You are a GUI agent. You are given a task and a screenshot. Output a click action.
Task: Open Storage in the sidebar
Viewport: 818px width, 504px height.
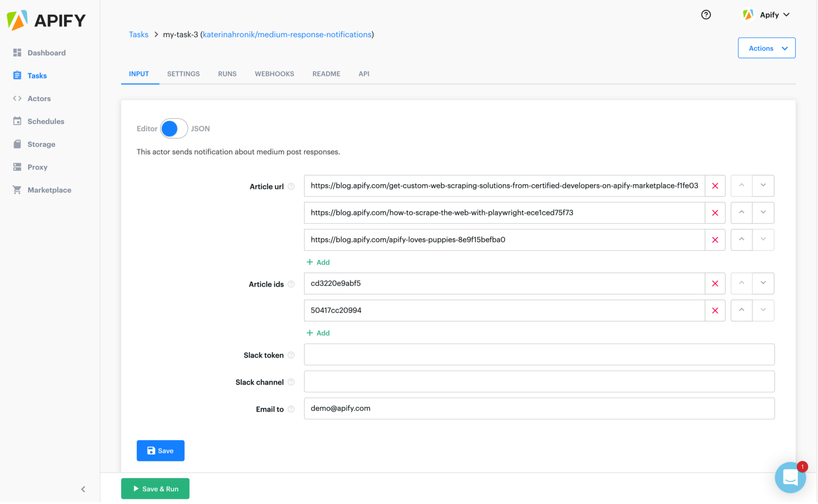pos(34,144)
